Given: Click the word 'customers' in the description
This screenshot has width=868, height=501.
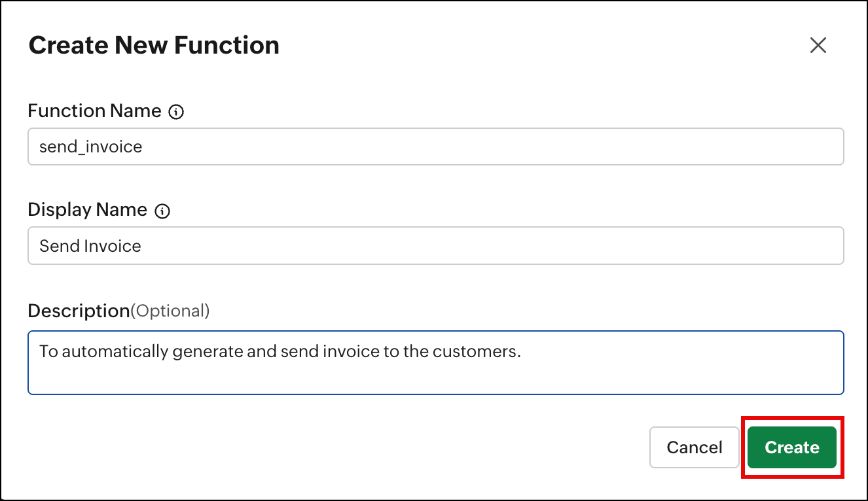Looking at the screenshot, I should tap(483, 352).
